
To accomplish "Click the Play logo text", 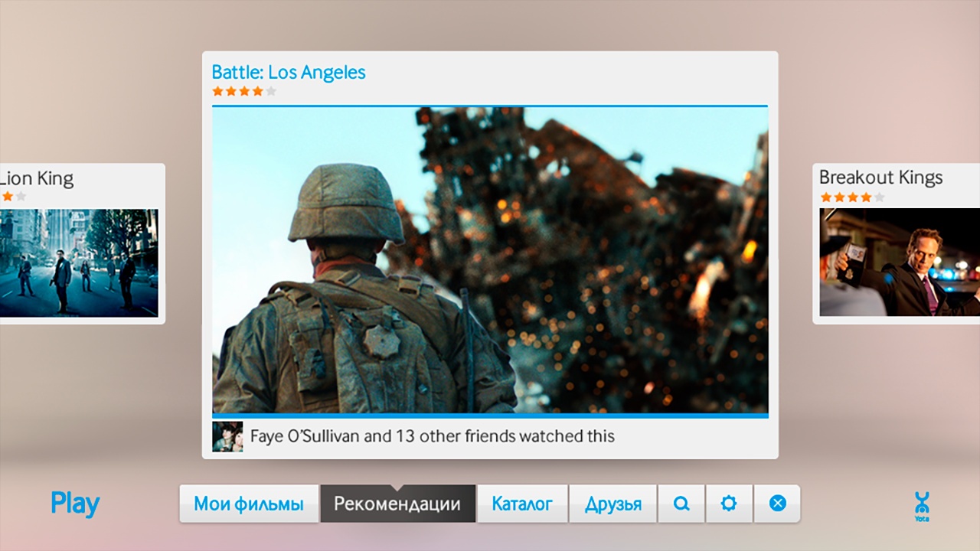I will coord(75,504).
